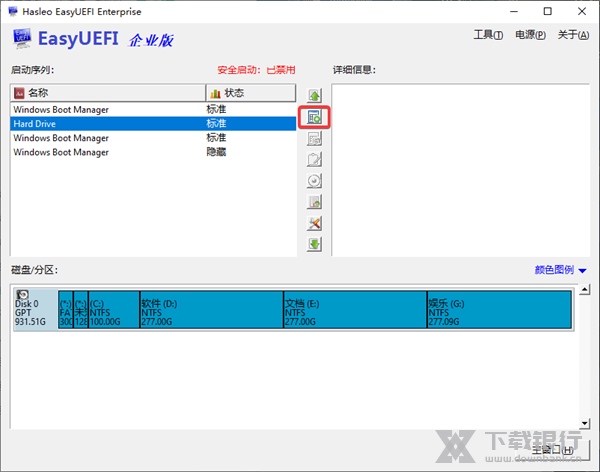Click the green move-down arrow icon
Viewport: 600px width, 472px height.
pos(314,244)
